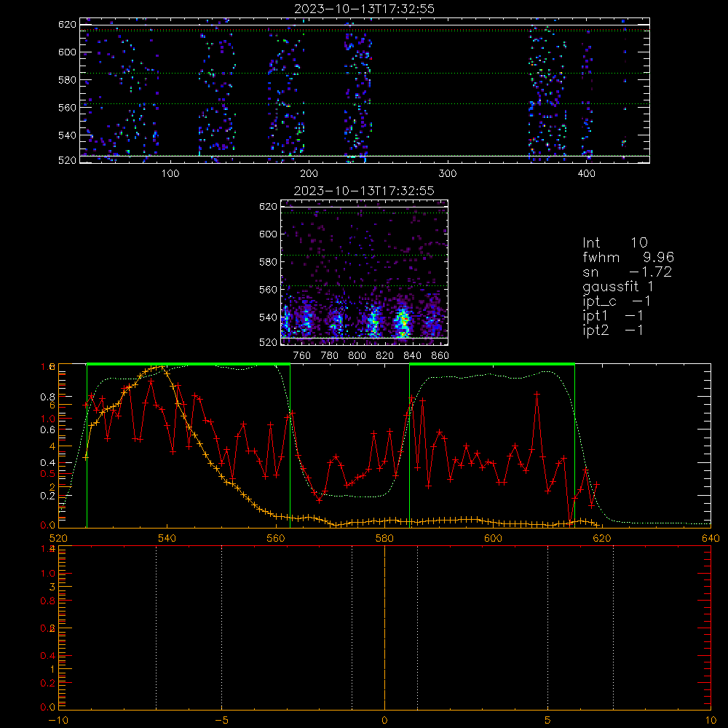
Task: Click x-axis label 860 on middle image
Action: point(440,356)
